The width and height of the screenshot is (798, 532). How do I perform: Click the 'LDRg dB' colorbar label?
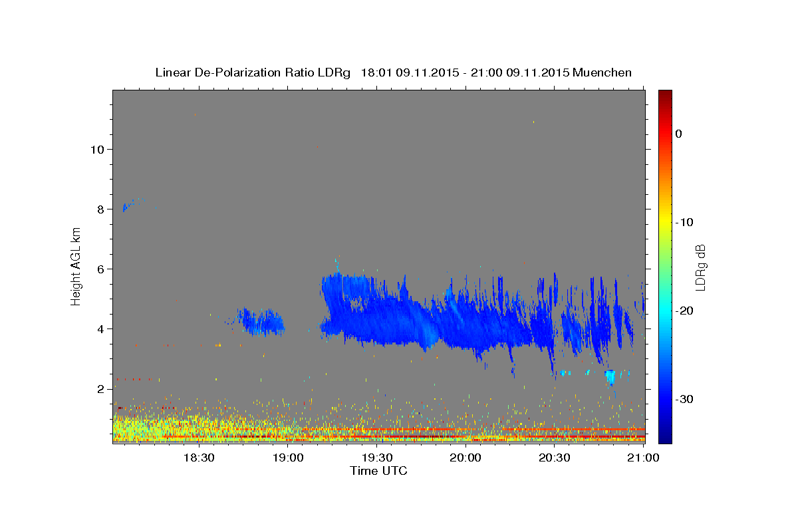(700, 267)
